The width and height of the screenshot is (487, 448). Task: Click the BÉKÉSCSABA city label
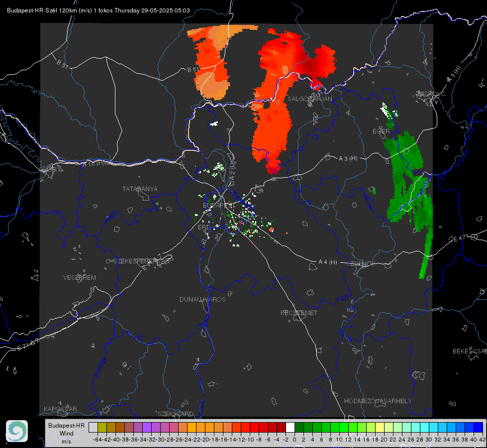point(470,351)
